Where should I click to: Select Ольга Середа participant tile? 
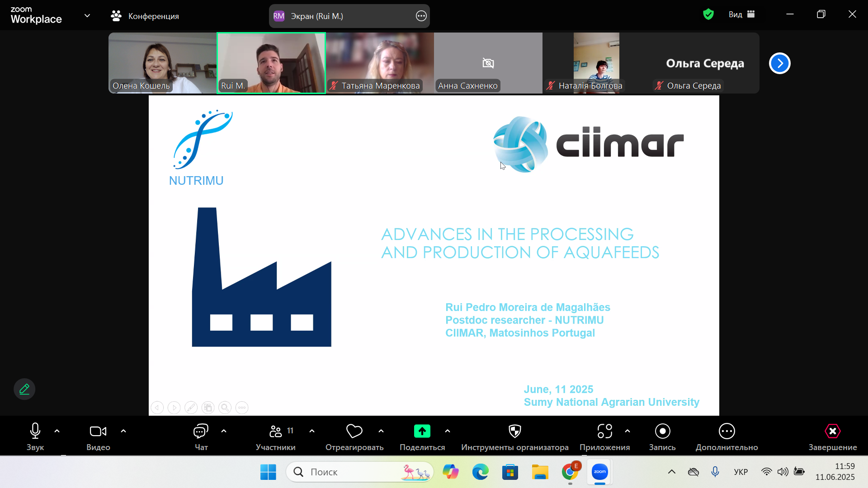705,63
